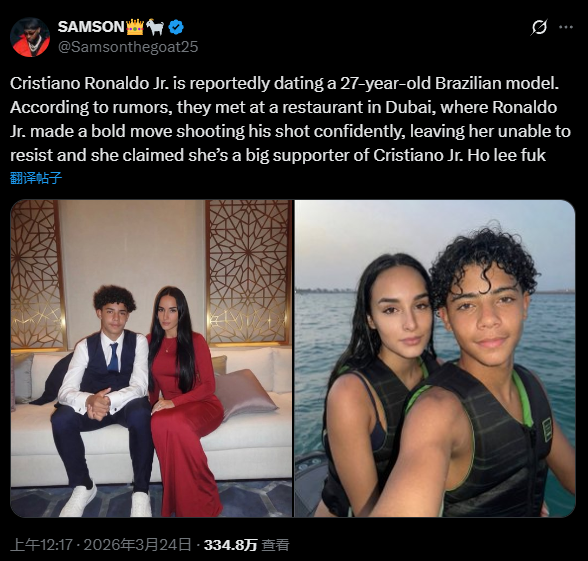Open the right jet ski selfie photo
The width and height of the screenshot is (588, 561).
435,358
